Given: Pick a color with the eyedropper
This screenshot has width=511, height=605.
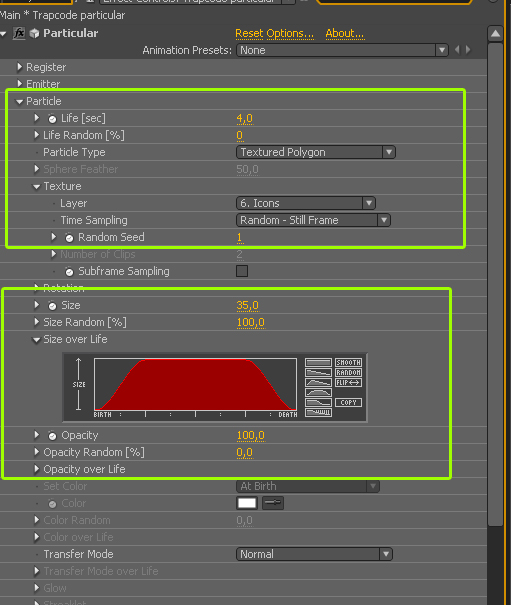Looking at the screenshot, I should (x=273, y=503).
